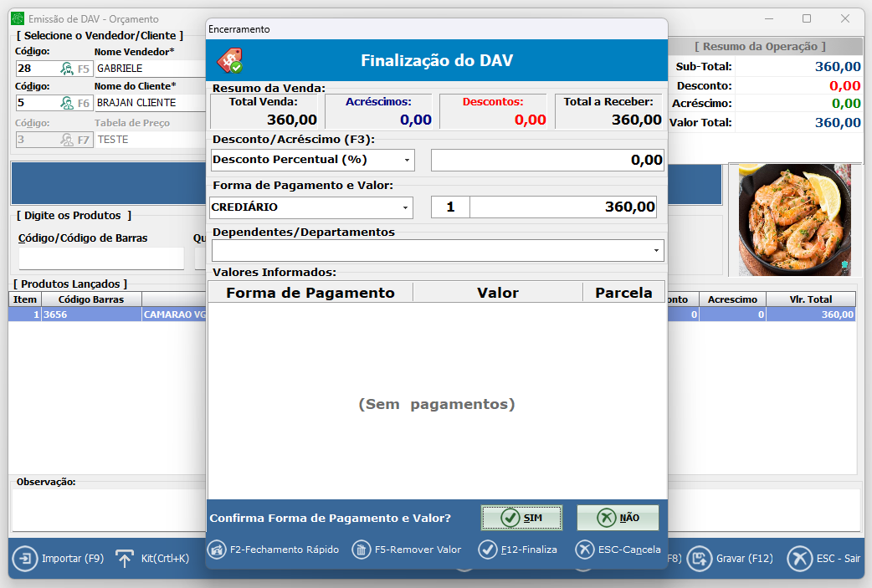This screenshot has height=588, width=872.
Task: Click the F12-Finaliza checkmark icon
Action: 488,550
